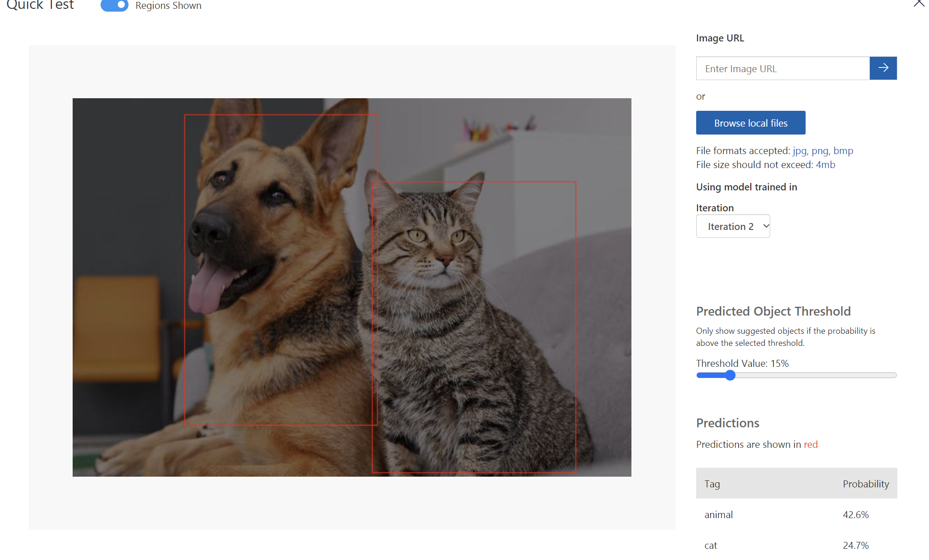Click the png file format link

820,151
